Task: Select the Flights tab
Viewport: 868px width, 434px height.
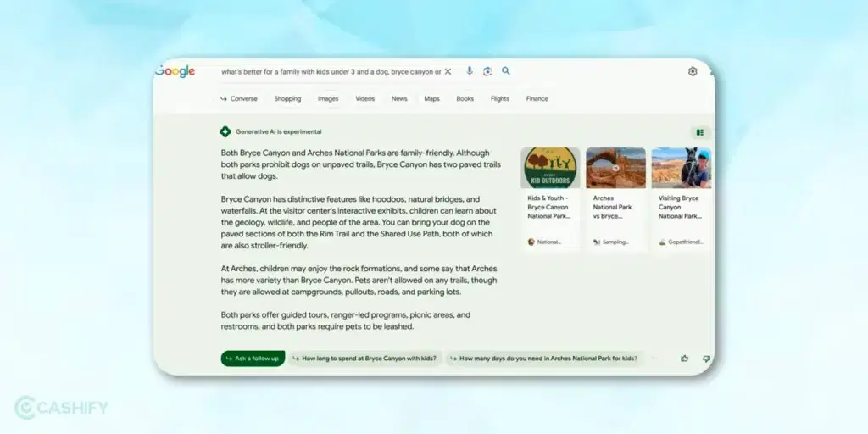Action: tap(500, 99)
